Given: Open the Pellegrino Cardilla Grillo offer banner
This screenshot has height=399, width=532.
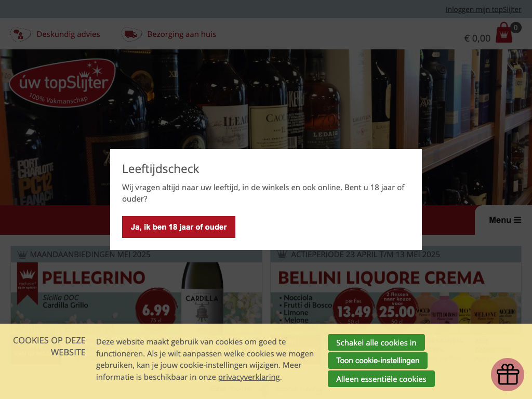Looking at the screenshot, I should [x=137, y=293].
